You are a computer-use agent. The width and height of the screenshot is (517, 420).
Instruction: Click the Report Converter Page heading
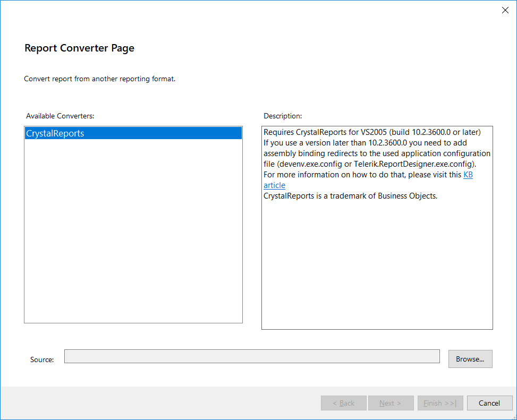tap(79, 48)
